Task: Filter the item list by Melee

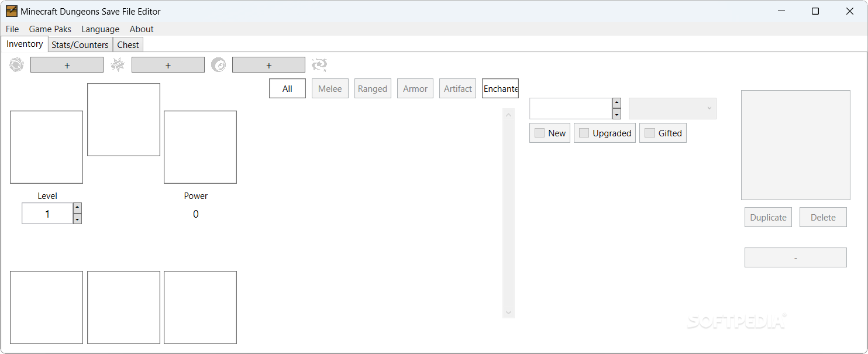Action: tap(330, 88)
